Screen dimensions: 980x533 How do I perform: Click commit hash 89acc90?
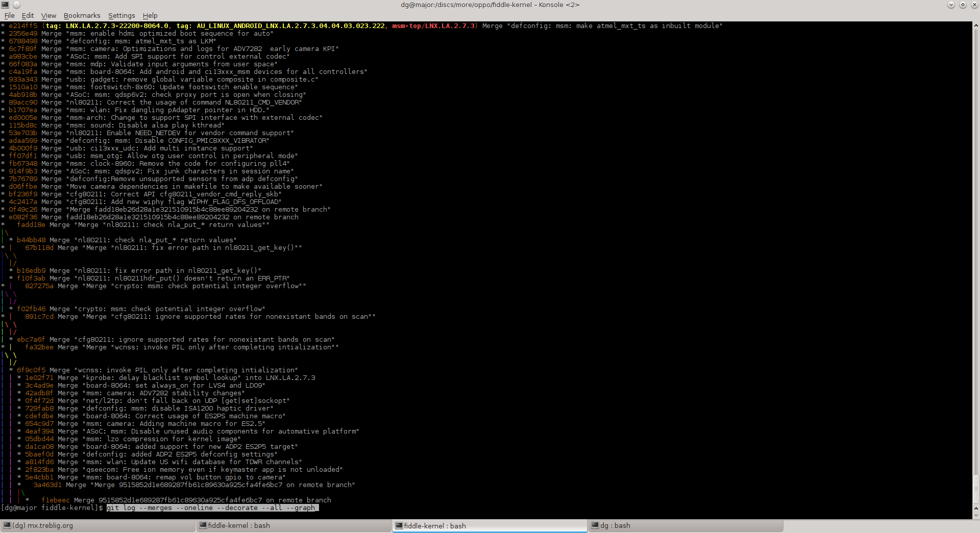[x=23, y=102]
